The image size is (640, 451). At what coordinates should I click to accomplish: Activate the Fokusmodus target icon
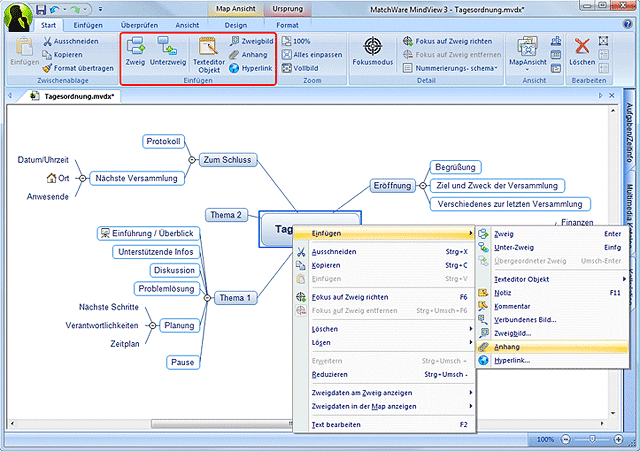(373, 46)
